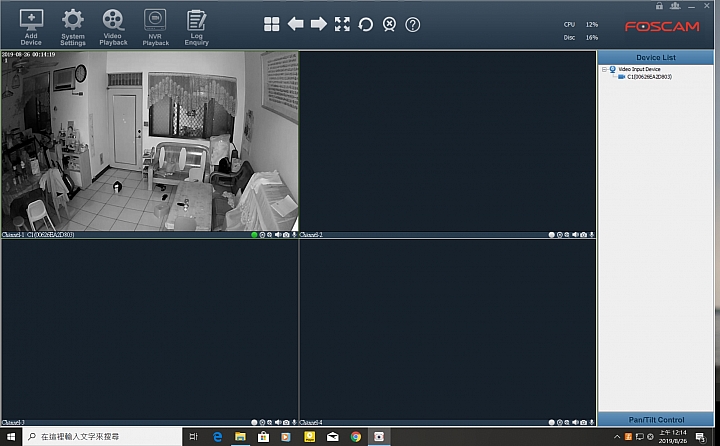The image size is (720, 446).
Task: Show hidden system tray icons
Action: click(617, 436)
